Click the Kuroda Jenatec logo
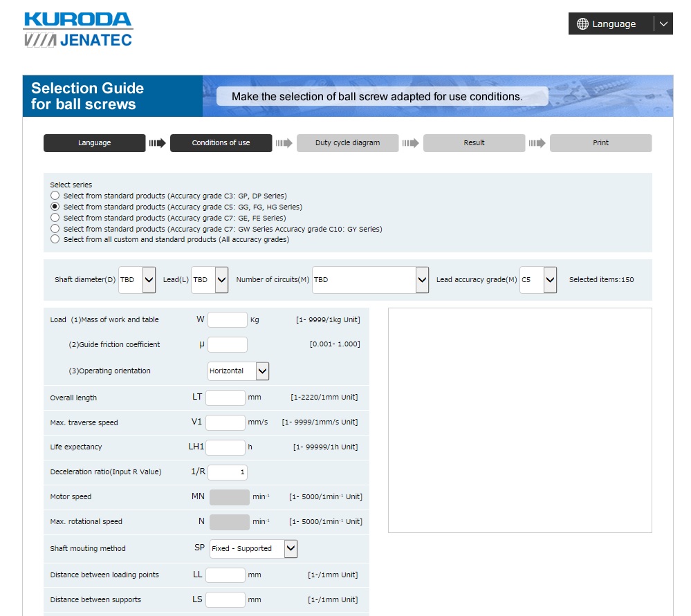Viewport: 691px width, 616px height. pyautogui.click(x=78, y=30)
